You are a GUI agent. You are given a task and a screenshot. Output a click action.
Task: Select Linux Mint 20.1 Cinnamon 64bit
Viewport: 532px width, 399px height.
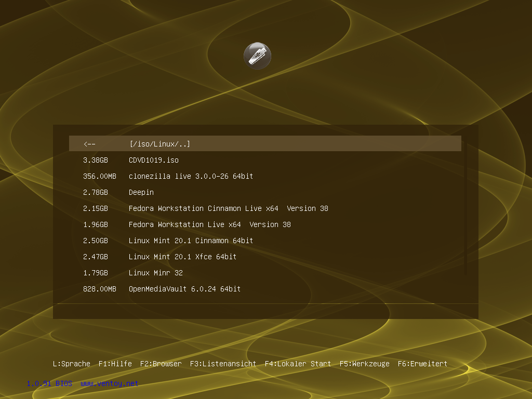pos(265,241)
